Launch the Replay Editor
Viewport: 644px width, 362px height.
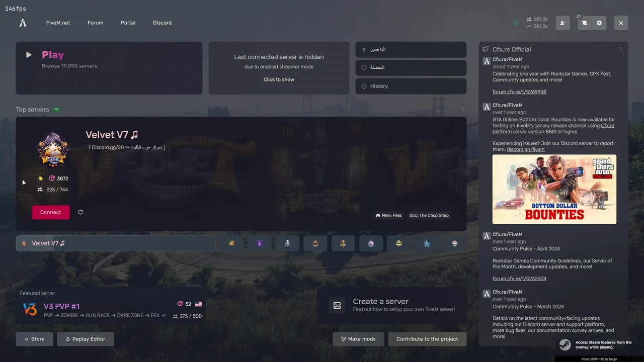pyautogui.click(x=85, y=339)
